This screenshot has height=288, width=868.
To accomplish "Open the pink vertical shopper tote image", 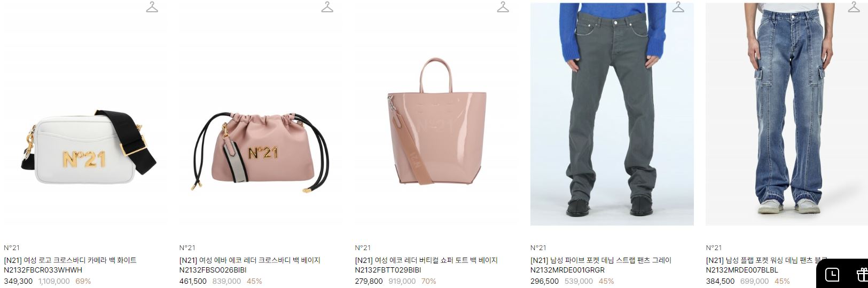I will click(x=436, y=114).
